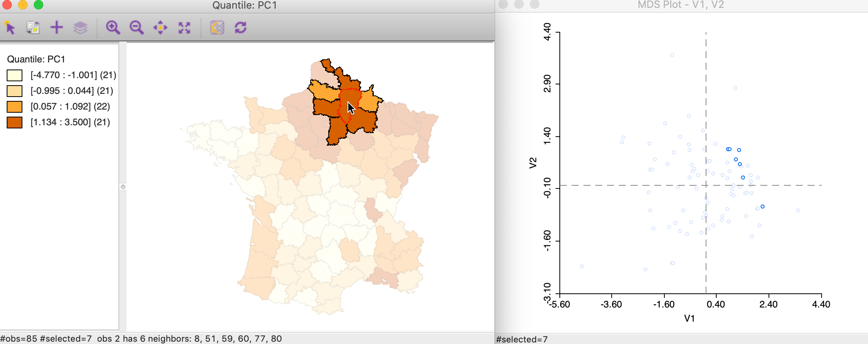Click the legend panel splitter handle
Viewport: 868px width, 344px height.
(x=123, y=187)
